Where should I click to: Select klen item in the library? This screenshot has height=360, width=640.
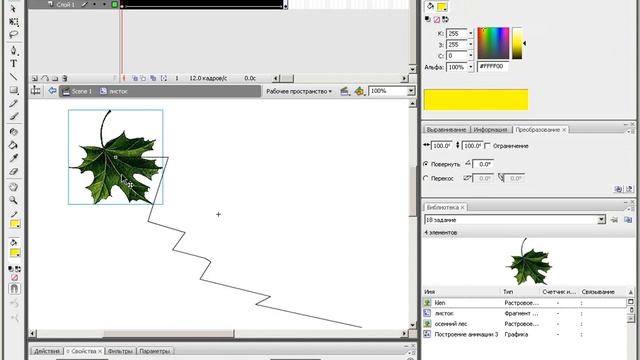tap(524, 303)
